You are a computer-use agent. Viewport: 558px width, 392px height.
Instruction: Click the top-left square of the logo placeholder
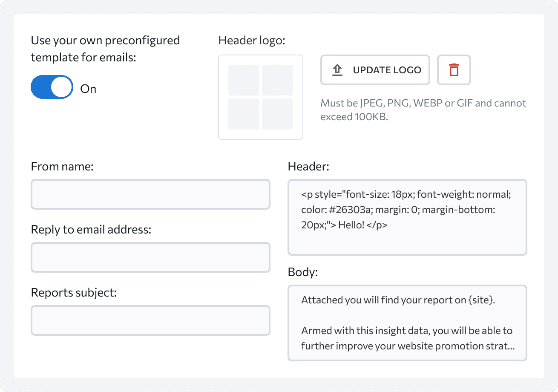point(244,80)
